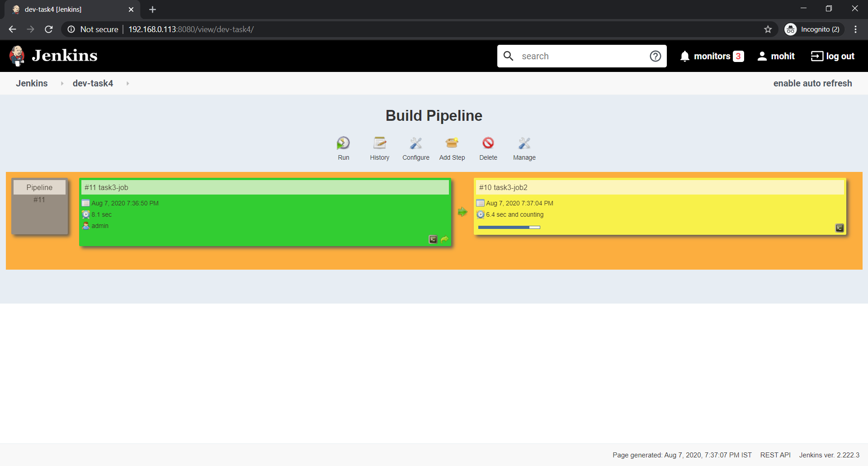868x466 pixels.
Task: Click the search help question icon
Action: tap(655, 56)
